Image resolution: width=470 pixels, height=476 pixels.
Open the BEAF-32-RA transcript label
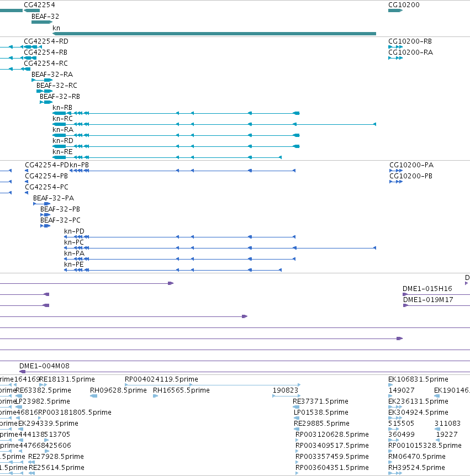pos(52,75)
